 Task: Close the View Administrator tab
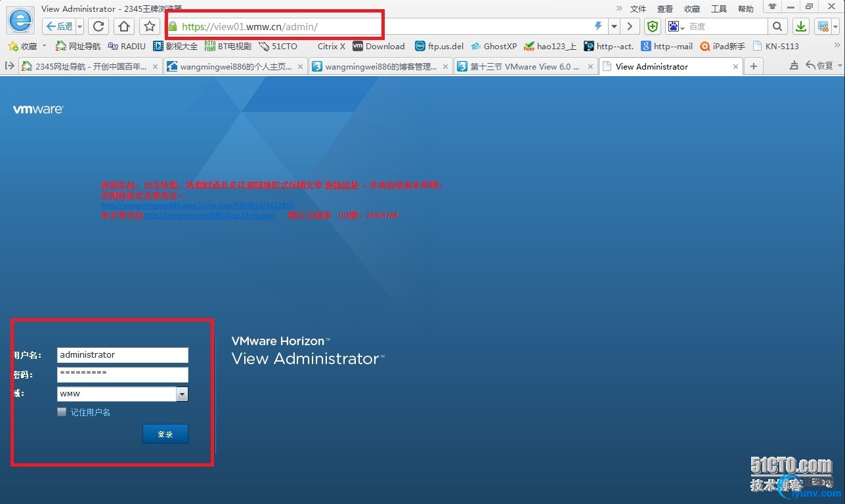[736, 66]
